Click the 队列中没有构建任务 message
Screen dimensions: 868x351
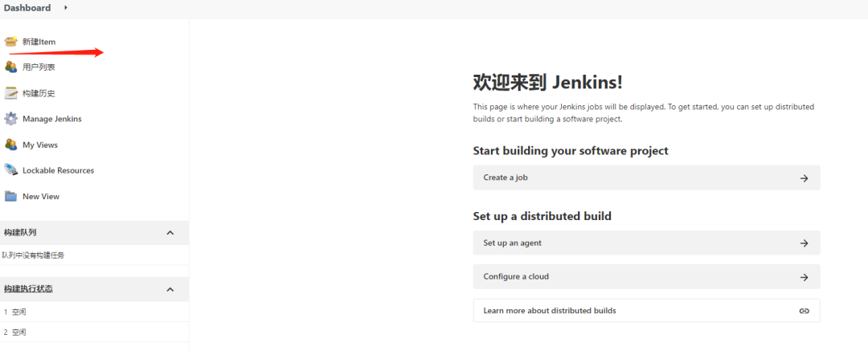(x=33, y=255)
